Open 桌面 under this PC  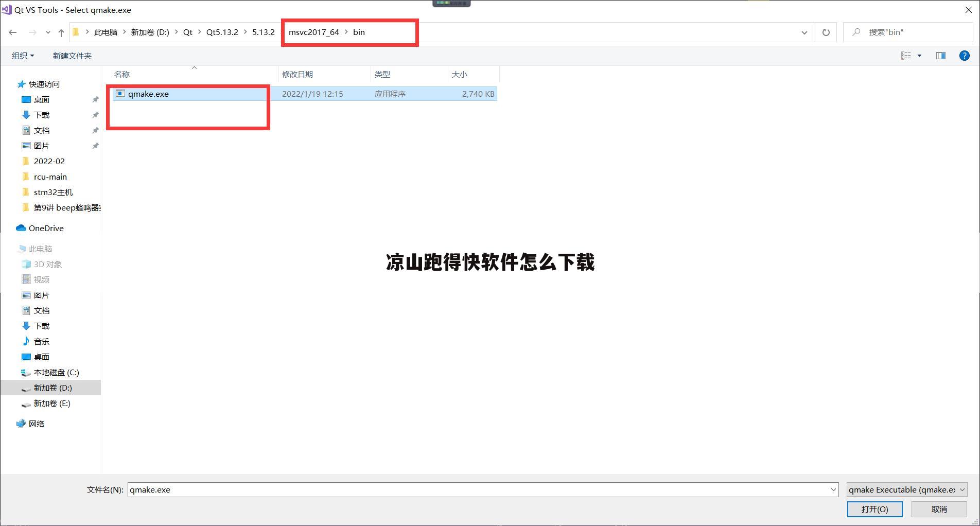tap(41, 357)
